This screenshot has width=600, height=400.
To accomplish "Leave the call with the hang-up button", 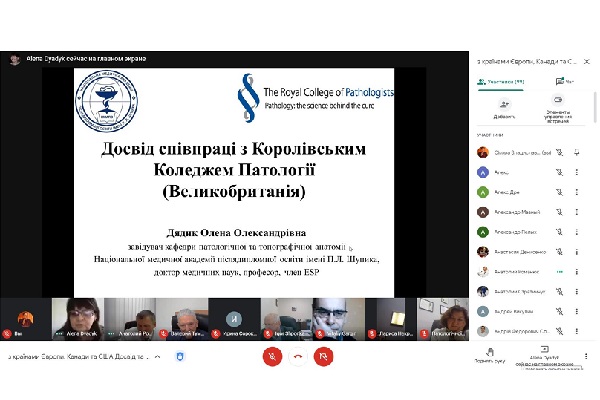I will (298, 356).
